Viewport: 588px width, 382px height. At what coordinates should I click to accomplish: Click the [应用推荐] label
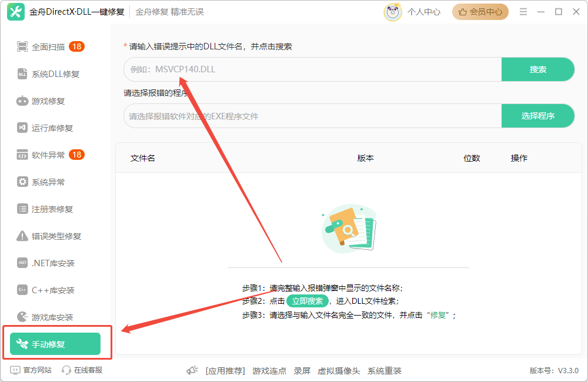(x=225, y=371)
